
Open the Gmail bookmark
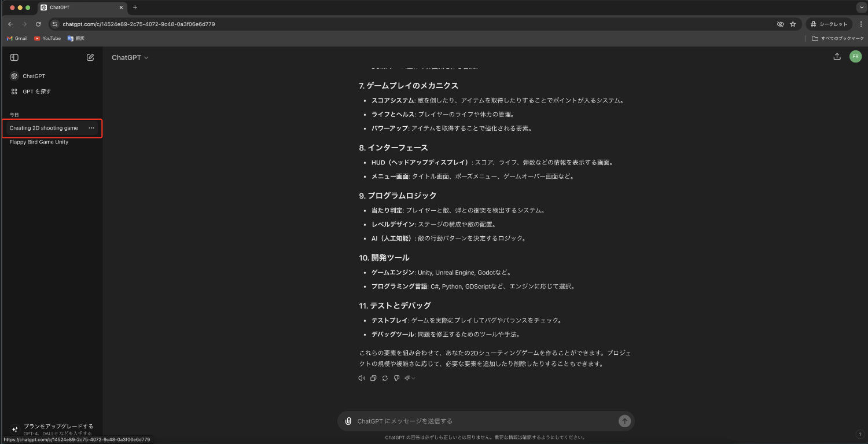pyautogui.click(x=17, y=38)
